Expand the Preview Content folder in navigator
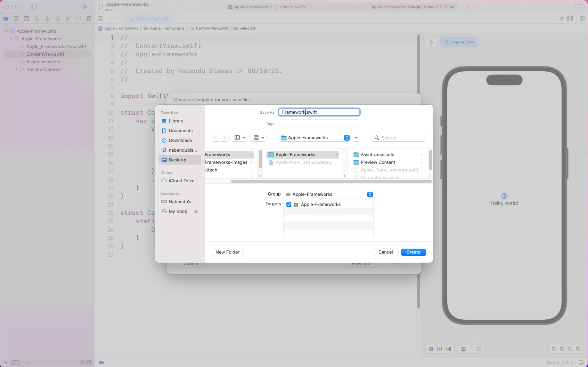This screenshot has width=588, height=367. [16, 69]
